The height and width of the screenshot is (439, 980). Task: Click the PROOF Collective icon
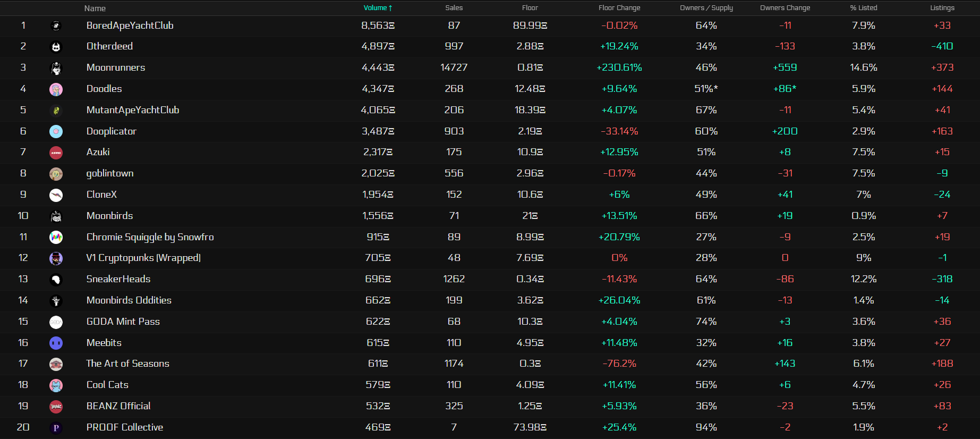tap(56, 428)
